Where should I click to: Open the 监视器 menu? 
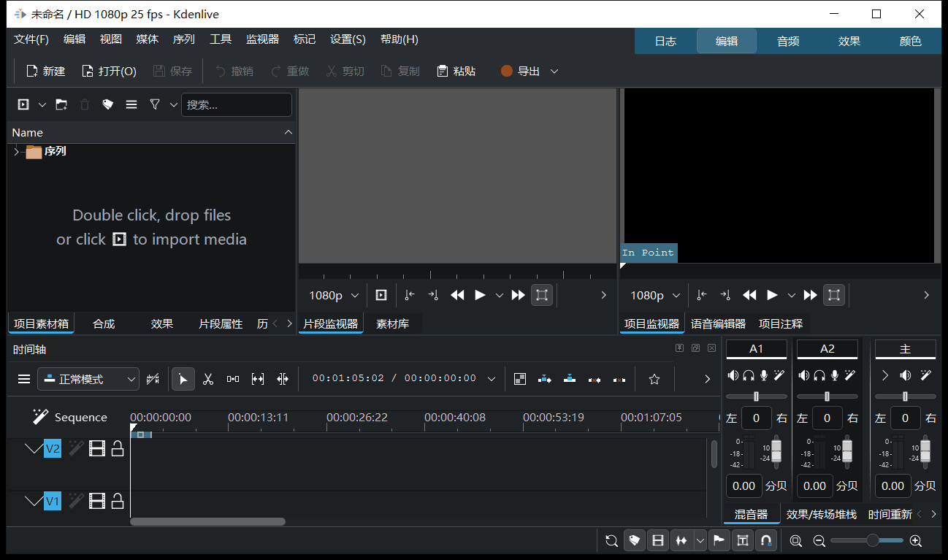[262, 39]
